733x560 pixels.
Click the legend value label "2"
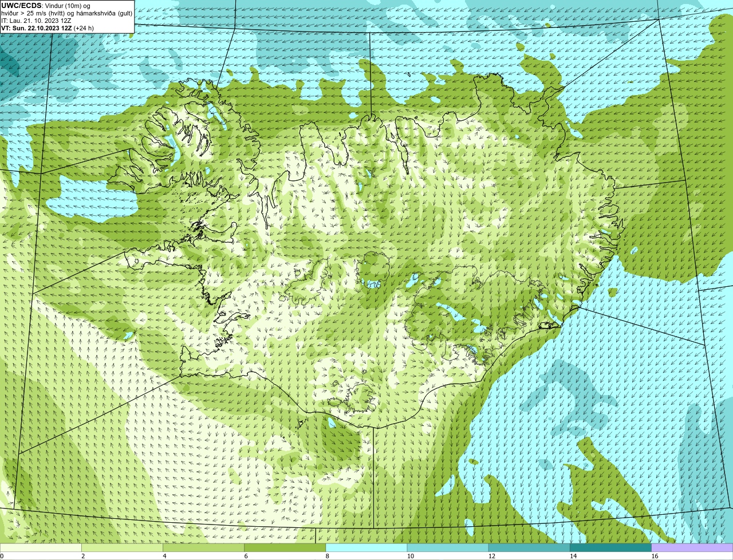(83, 556)
